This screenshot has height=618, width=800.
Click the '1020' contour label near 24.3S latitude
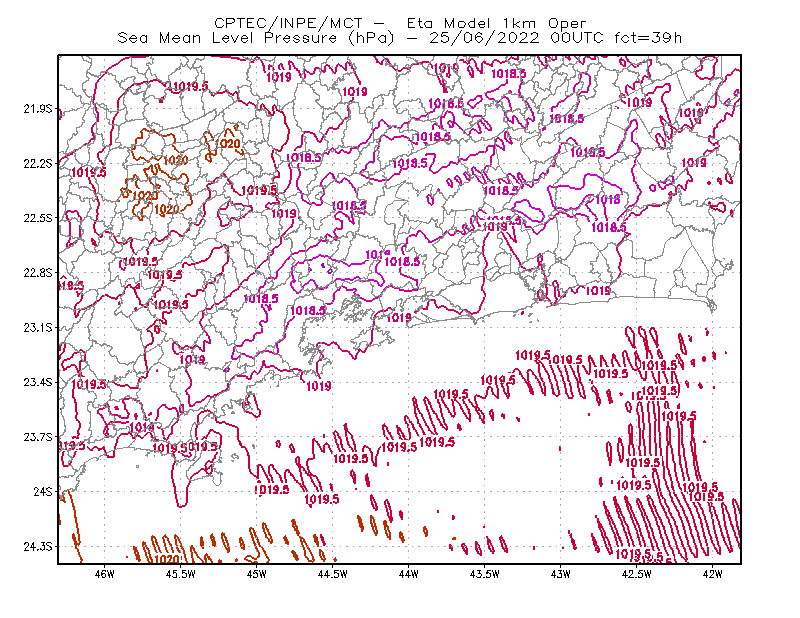pyautogui.click(x=167, y=559)
